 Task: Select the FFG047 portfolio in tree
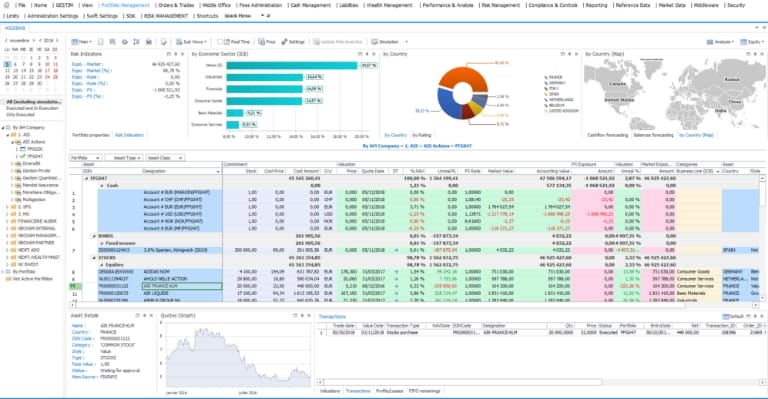click(35, 156)
